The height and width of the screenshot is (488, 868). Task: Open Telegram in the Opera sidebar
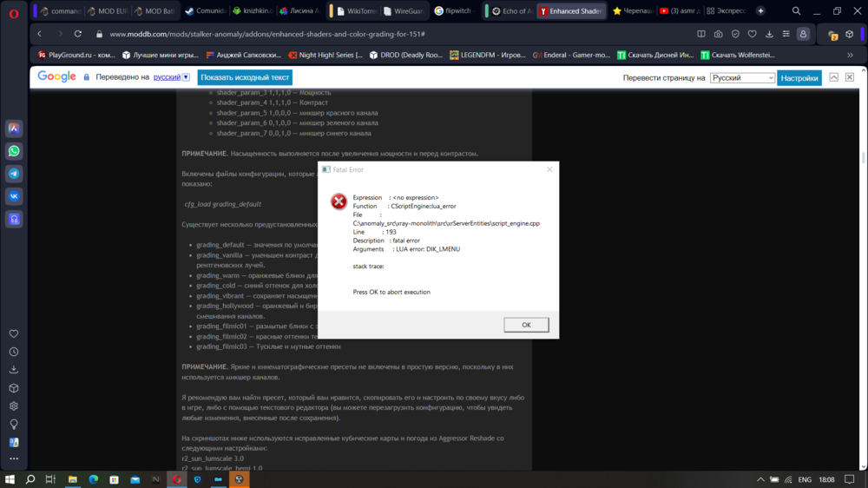[14, 174]
